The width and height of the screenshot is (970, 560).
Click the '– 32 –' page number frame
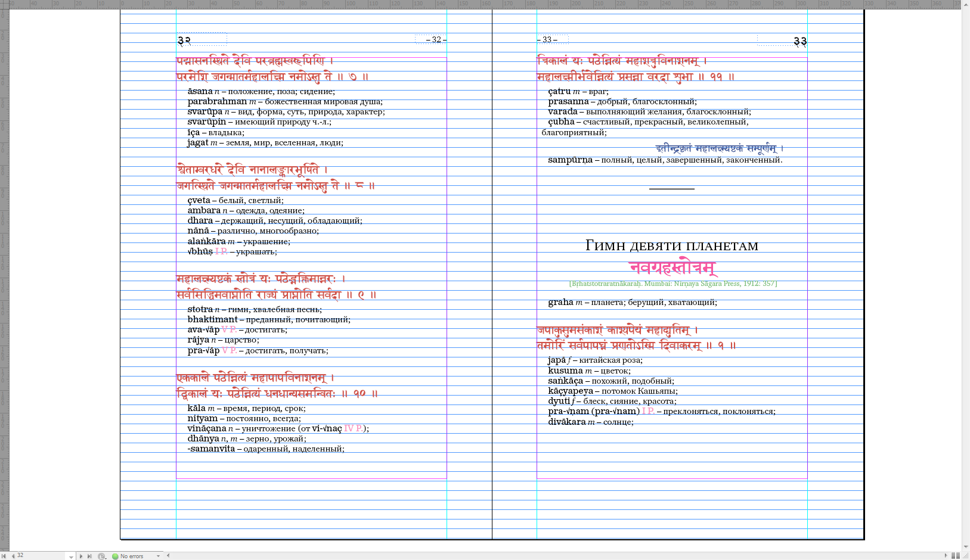(x=431, y=39)
